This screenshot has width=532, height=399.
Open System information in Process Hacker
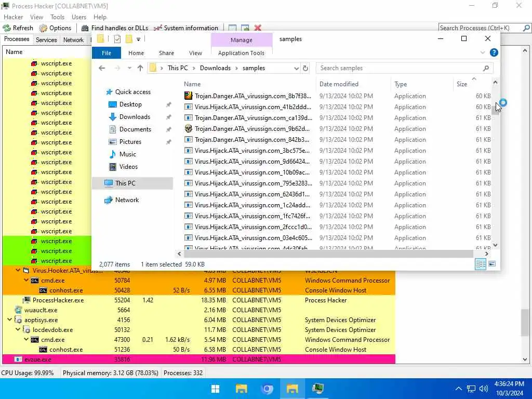186,28
